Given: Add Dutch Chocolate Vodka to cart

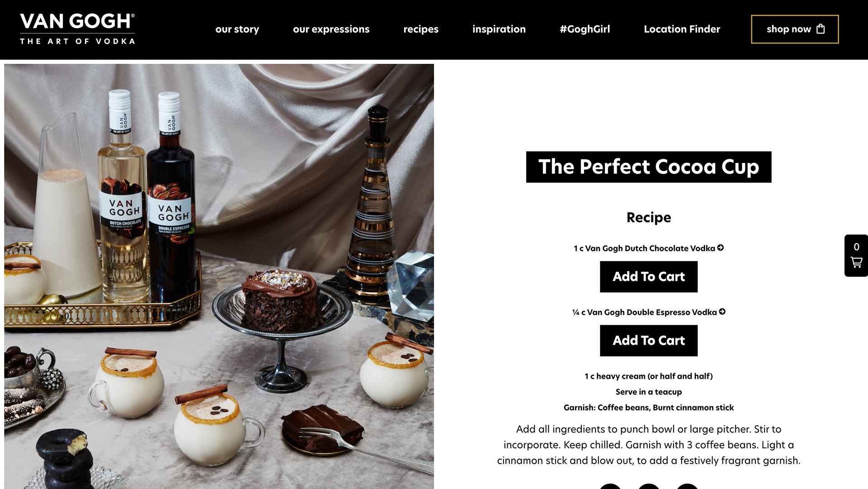Looking at the screenshot, I should [649, 276].
